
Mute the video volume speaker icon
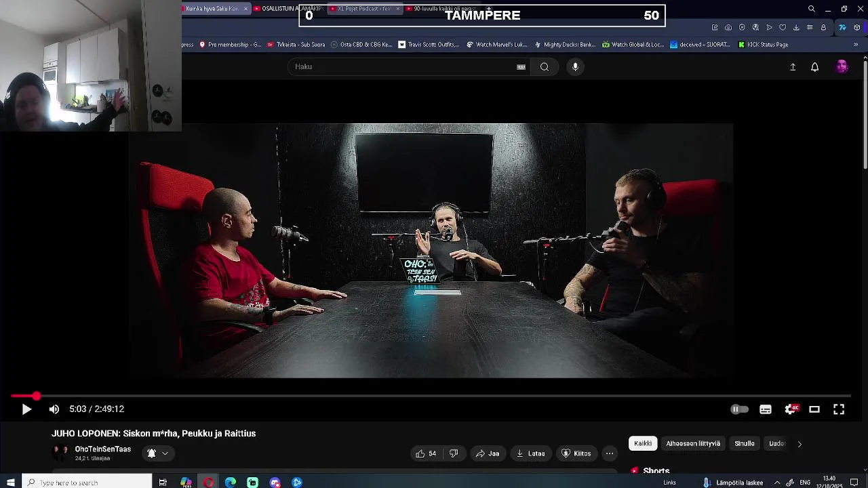[x=54, y=409]
